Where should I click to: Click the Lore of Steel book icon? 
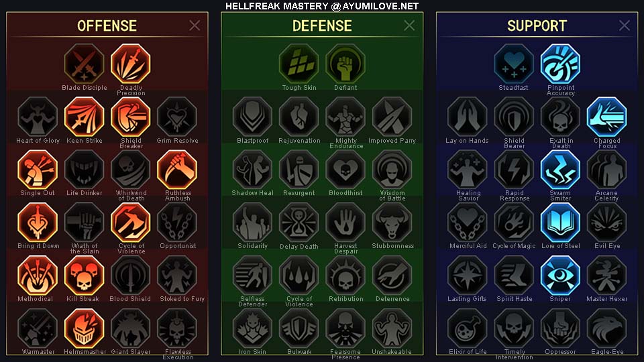pos(560,223)
